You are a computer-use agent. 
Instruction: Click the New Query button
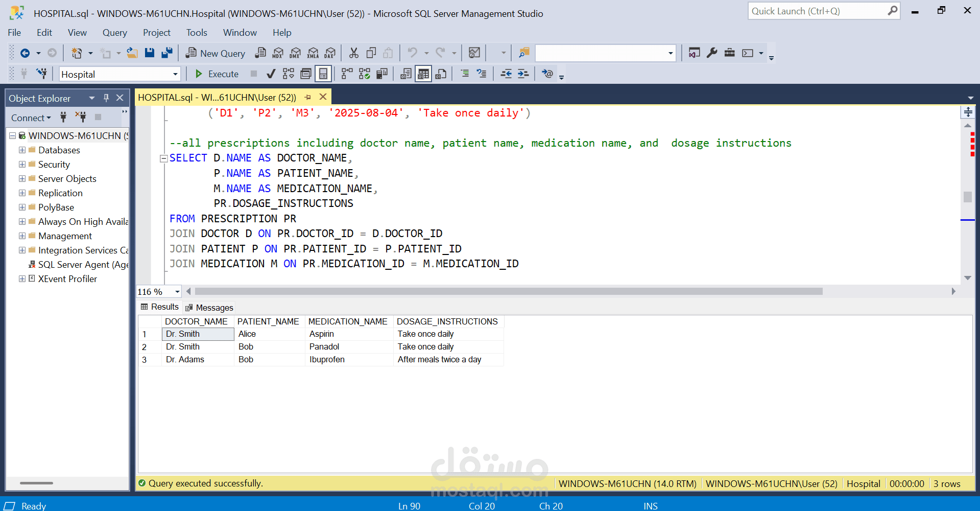[x=216, y=53]
